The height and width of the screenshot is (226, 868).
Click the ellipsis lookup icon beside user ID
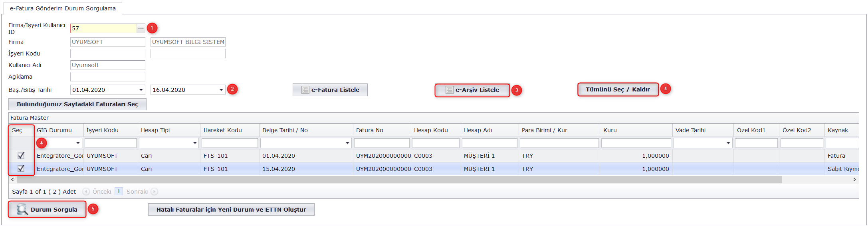[141, 28]
